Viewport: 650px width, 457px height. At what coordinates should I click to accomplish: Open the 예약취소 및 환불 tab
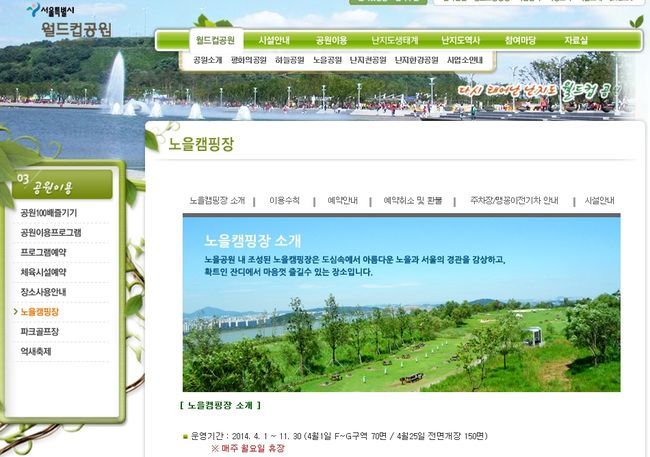pos(413,201)
